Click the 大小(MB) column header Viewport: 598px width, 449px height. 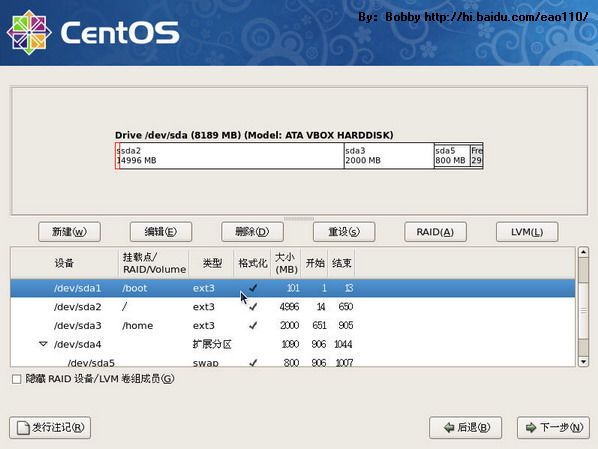[286, 263]
